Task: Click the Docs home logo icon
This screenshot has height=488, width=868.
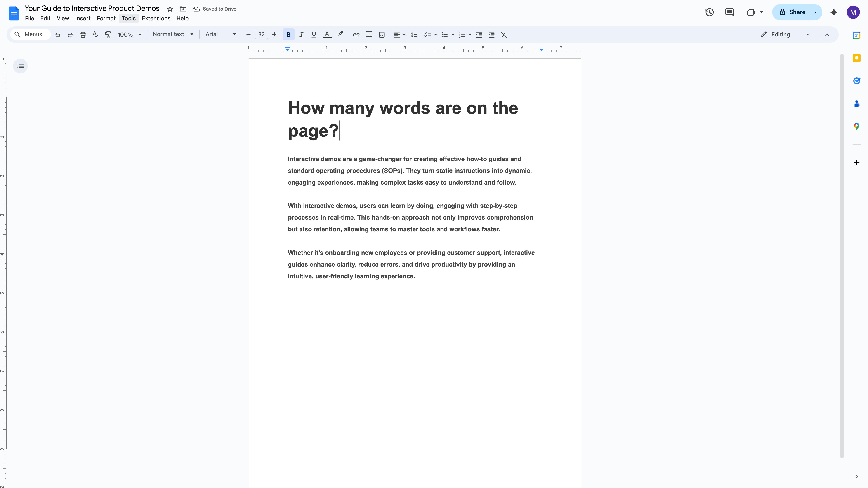Action: click(x=14, y=14)
